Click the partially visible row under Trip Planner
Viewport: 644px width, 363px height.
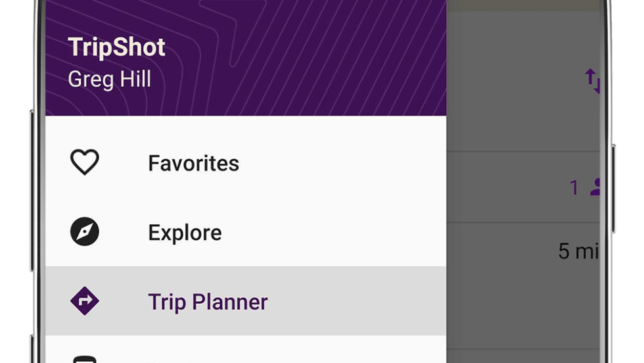263,354
